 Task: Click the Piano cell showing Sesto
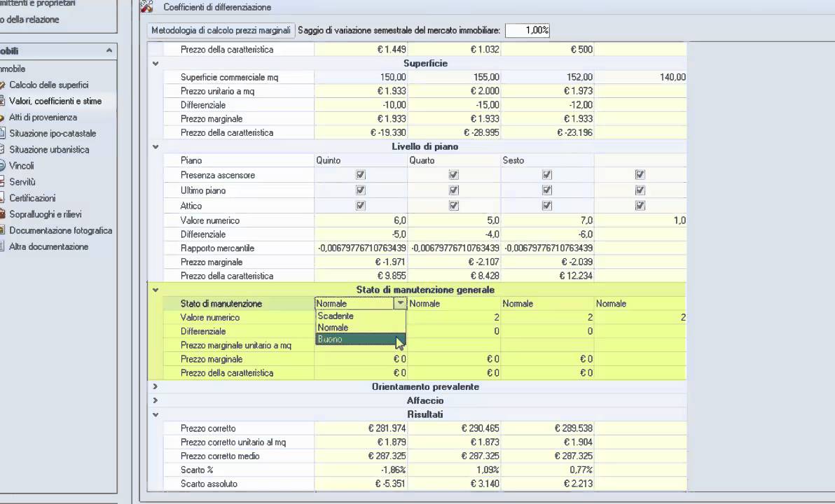(x=547, y=160)
